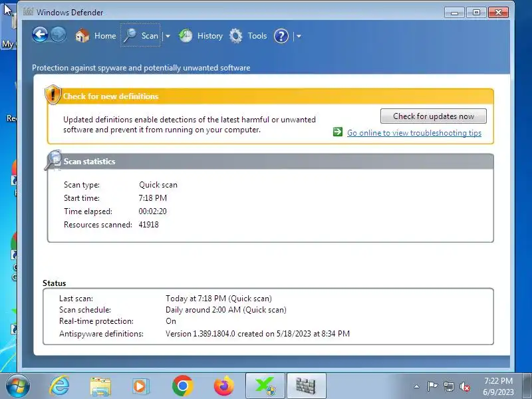Image resolution: width=532 pixels, height=399 pixels.
Task: Close the Windows Defender window
Action: pos(498,13)
